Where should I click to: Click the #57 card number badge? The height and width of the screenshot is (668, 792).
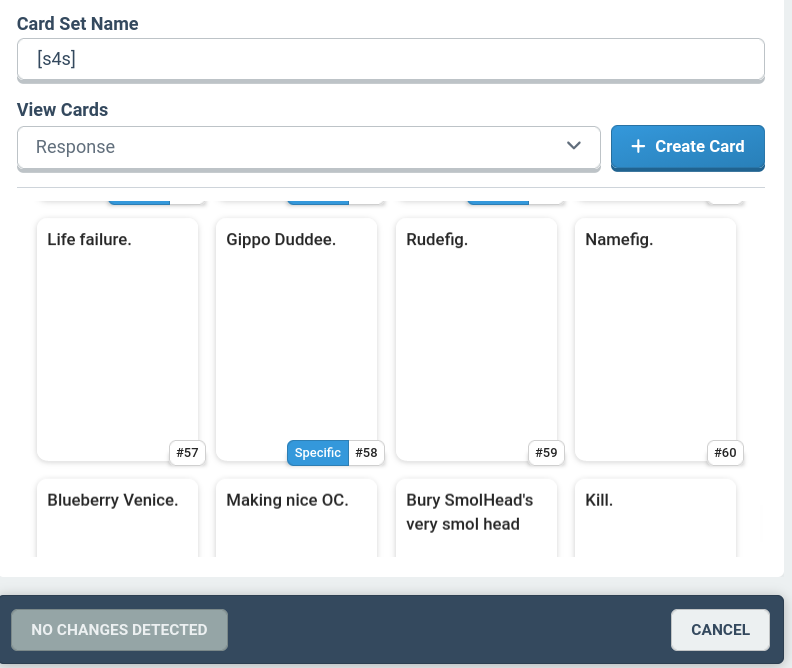click(x=187, y=452)
